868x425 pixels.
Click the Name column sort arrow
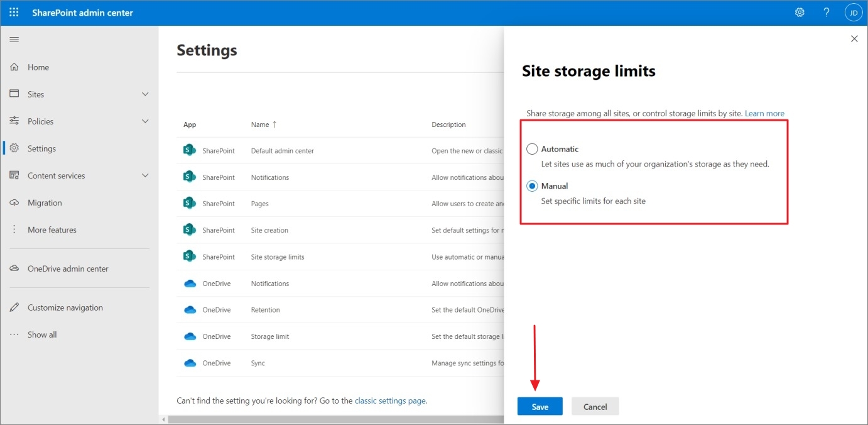click(x=274, y=124)
